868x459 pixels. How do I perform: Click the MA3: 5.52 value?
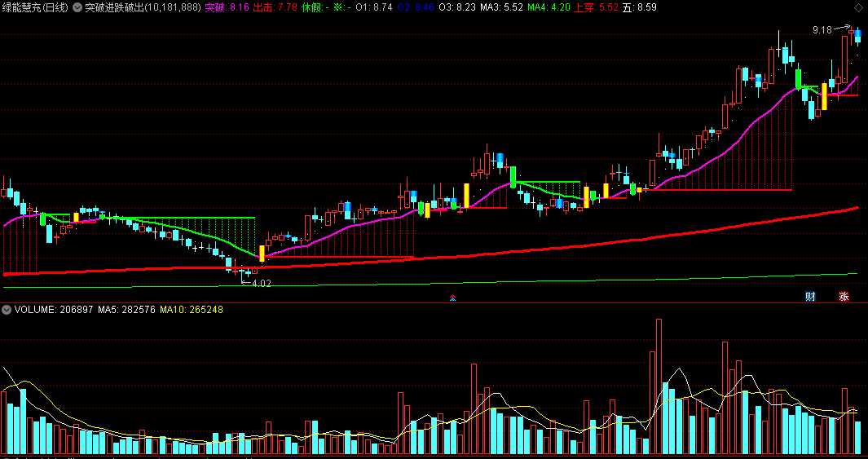(501, 8)
